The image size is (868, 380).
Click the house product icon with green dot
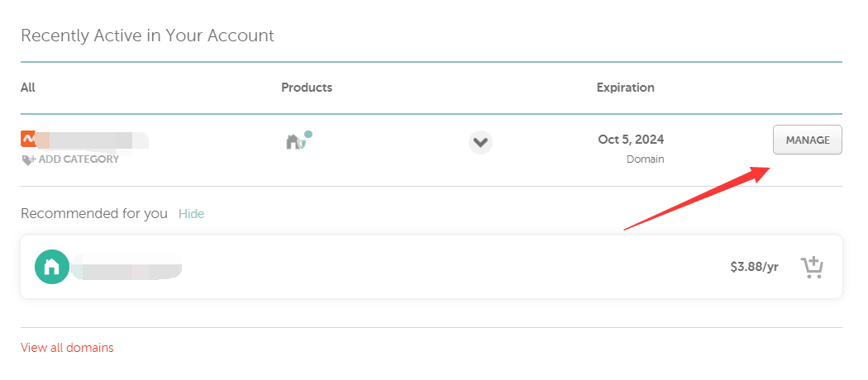coord(295,141)
